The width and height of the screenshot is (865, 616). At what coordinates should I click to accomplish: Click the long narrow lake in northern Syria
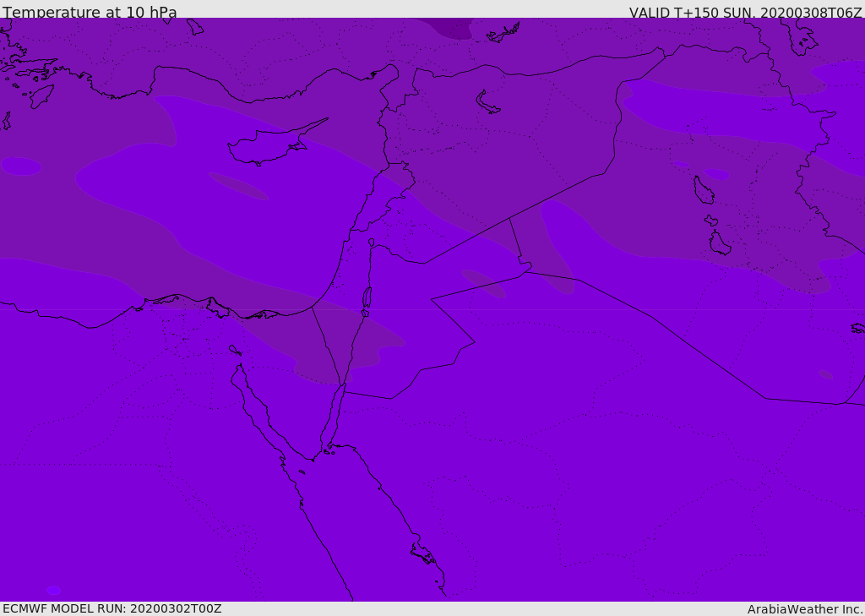tap(487, 102)
